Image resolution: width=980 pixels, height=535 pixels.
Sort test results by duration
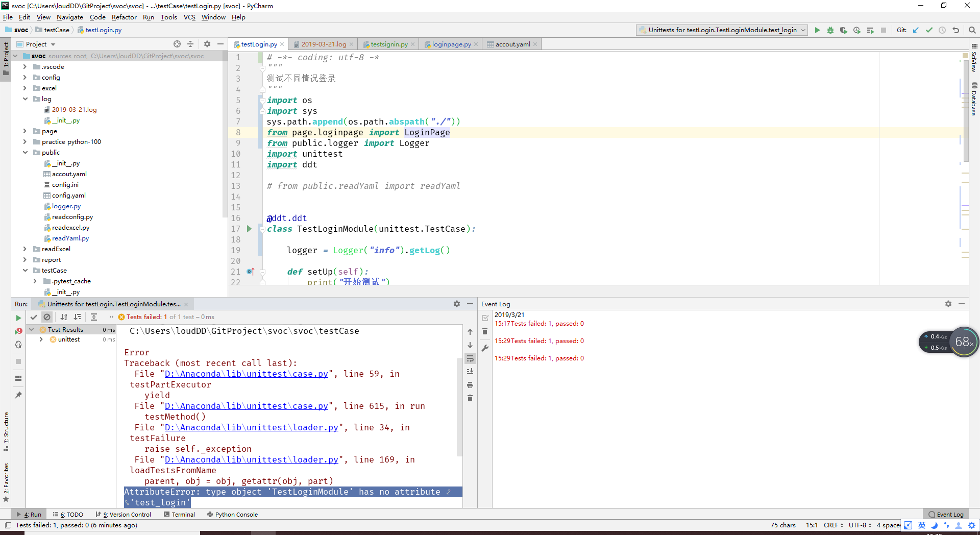click(77, 317)
